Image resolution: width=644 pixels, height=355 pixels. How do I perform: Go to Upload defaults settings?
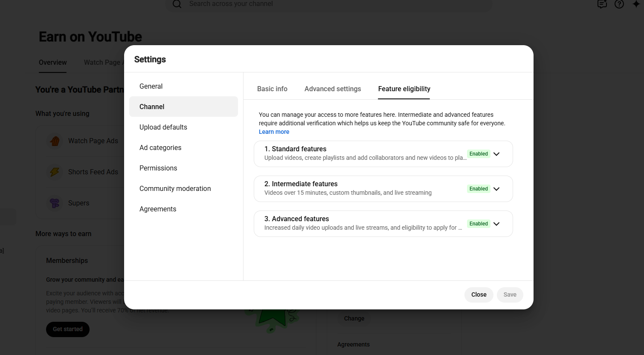[x=183, y=127]
